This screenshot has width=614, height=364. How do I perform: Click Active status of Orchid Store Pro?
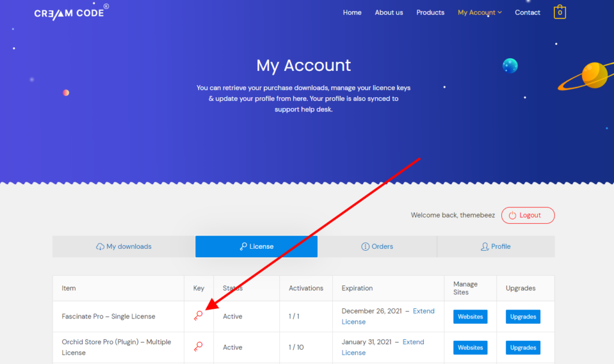click(x=233, y=347)
